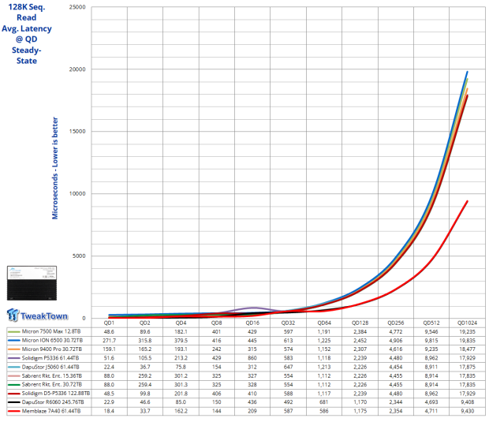The image size is (489, 448).
Task: Click the 25000 y-axis label
Action: tap(77, 7)
